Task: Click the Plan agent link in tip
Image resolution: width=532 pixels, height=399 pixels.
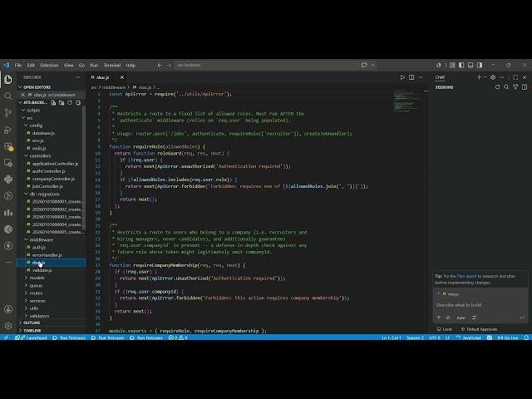Action: 466,276
